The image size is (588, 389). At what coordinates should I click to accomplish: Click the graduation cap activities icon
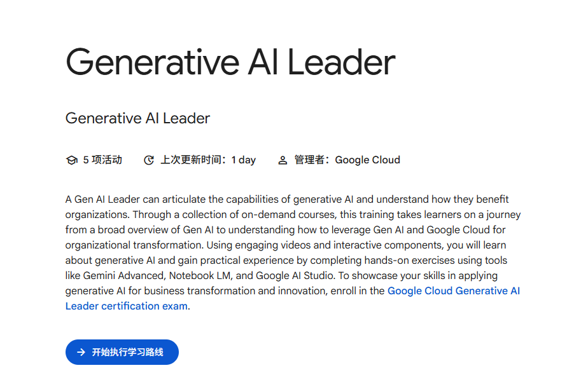(x=71, y=160)
